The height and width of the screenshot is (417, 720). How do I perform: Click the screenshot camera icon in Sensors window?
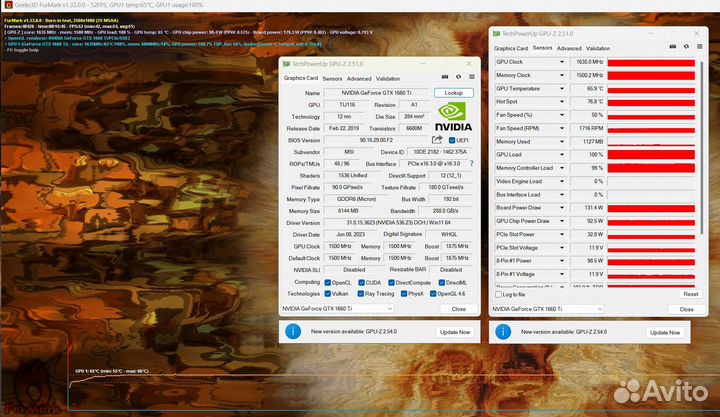click(673, 46)
